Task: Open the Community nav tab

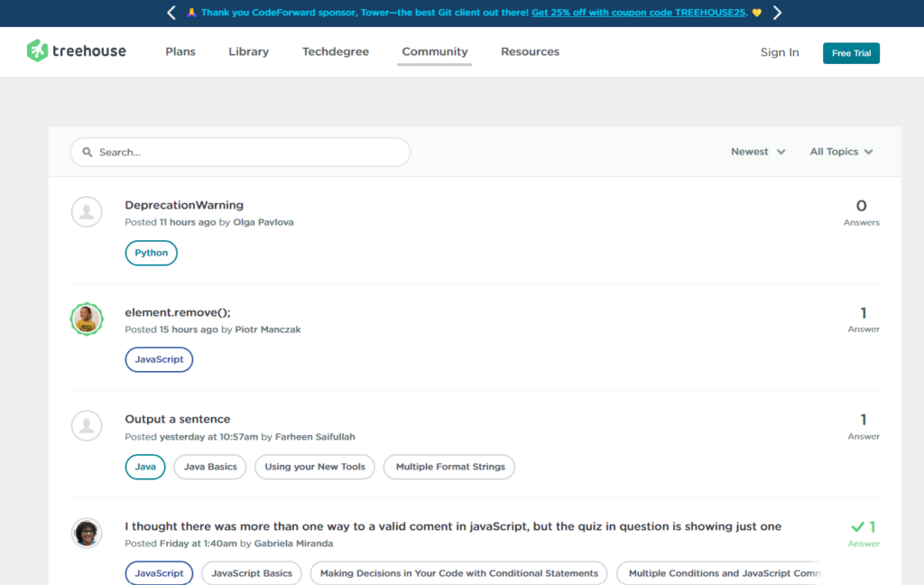Action: point(435,51)
